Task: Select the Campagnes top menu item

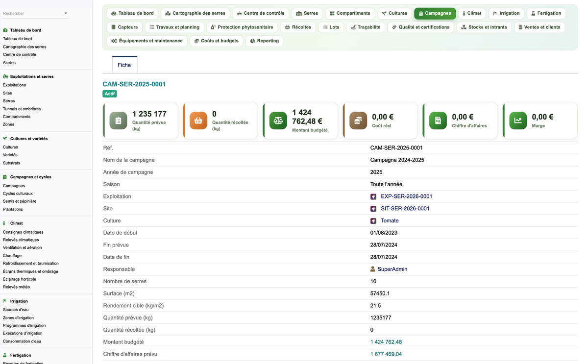Action: [x=435, y=13]
